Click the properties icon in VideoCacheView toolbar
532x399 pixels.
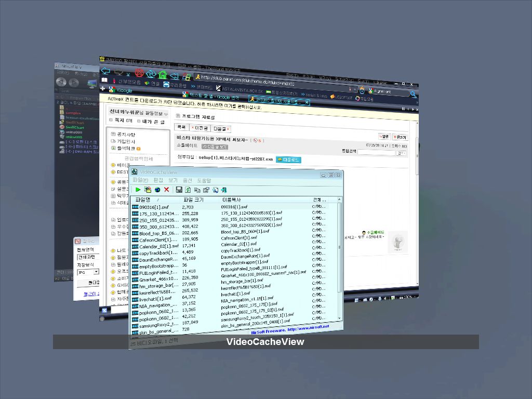pos(206,190)
